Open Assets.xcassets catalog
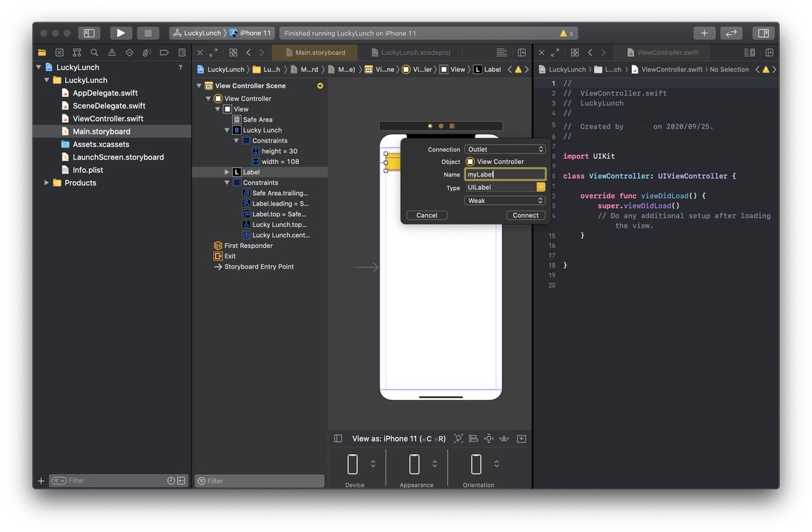812x532 pixels. [101, 145]
